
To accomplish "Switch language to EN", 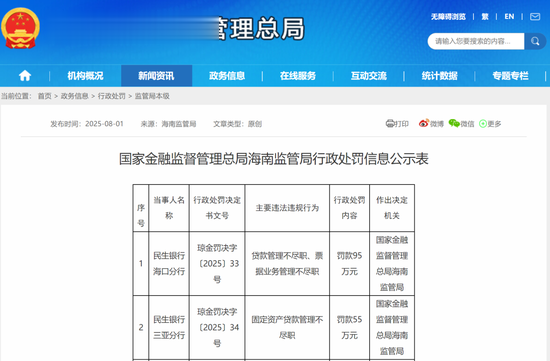I will point(509,16).
